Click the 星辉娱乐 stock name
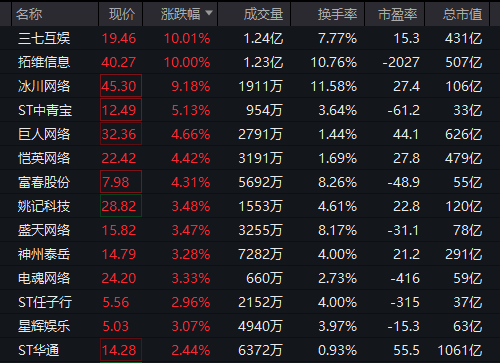This screenshot has height=363, width=500. click(x=44, y=326)
